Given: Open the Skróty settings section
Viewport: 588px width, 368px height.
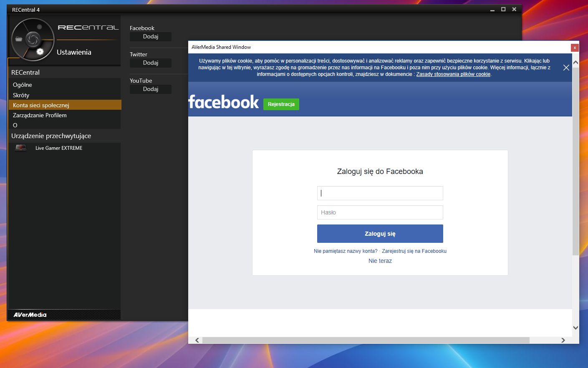Looking at the screenshot, I should coord(65,95).
